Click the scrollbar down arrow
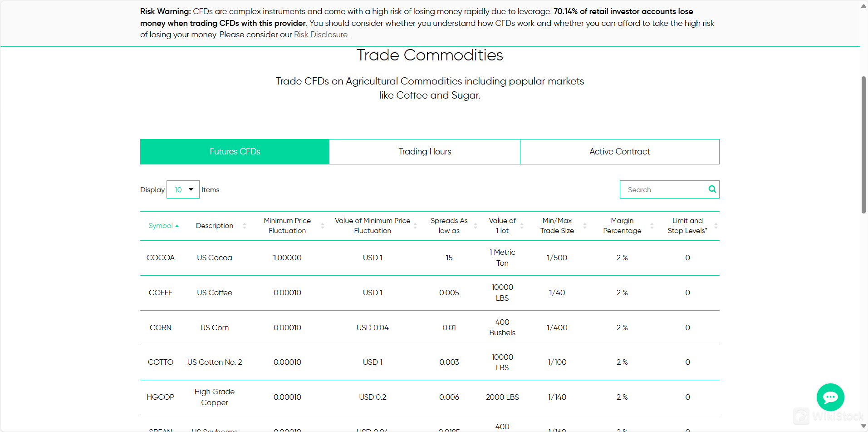This screenshot has height=432, width=868. pos(863,426)
